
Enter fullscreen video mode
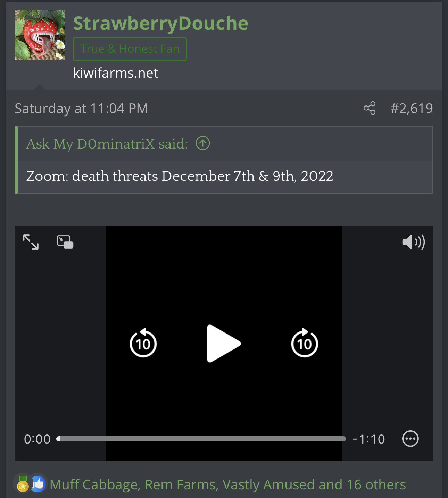click(x=31, y=242)
